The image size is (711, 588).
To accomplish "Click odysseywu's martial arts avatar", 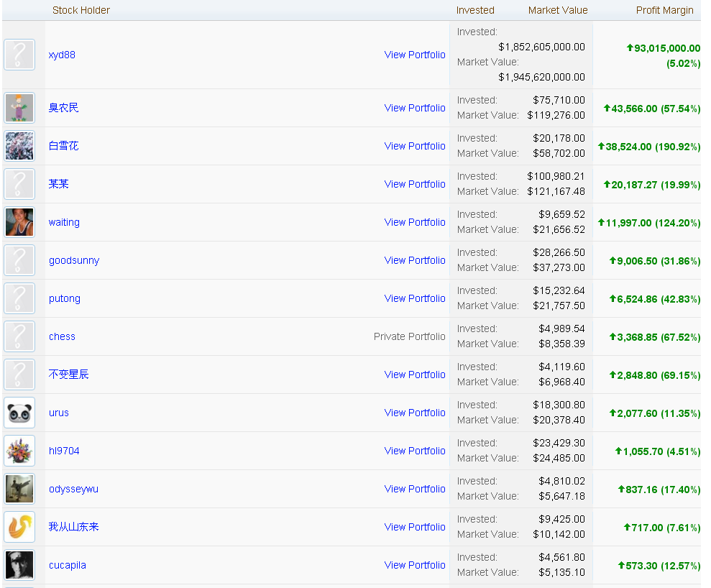I will pos(19,489).
